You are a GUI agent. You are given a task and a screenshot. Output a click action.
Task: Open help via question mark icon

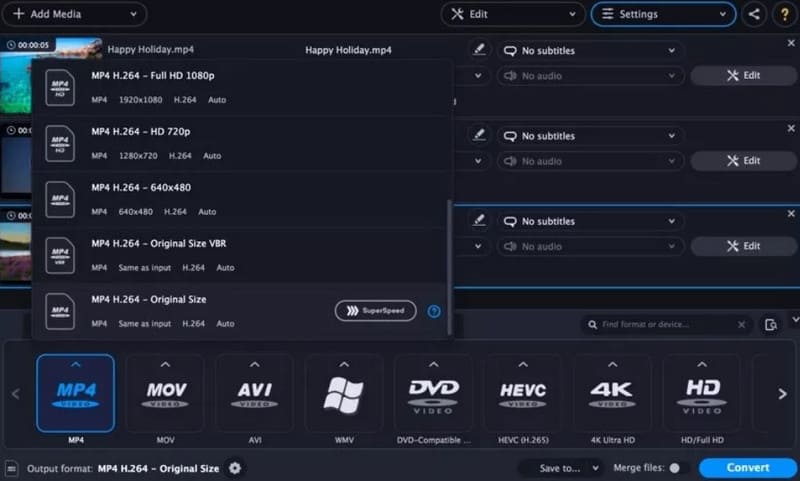784,14
